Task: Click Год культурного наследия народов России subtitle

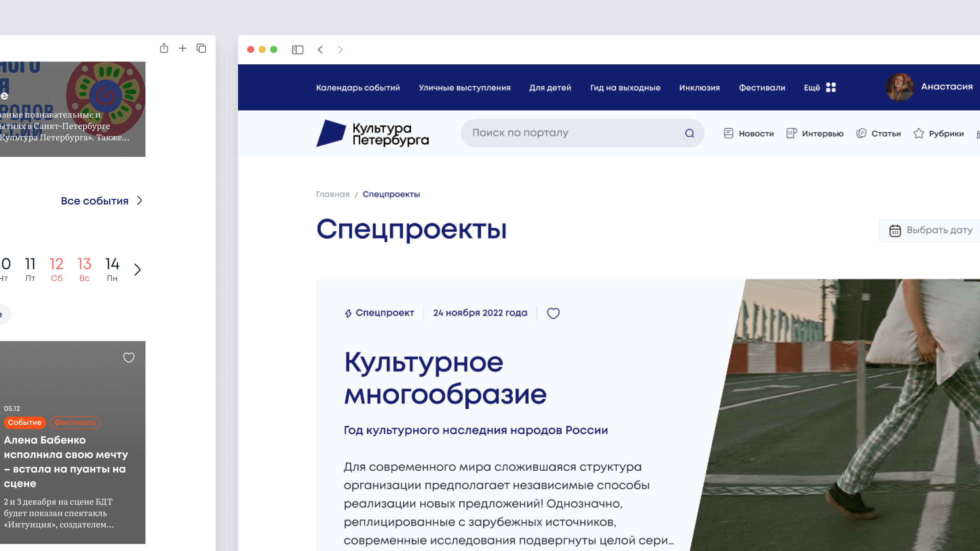Action: point(475,430)
